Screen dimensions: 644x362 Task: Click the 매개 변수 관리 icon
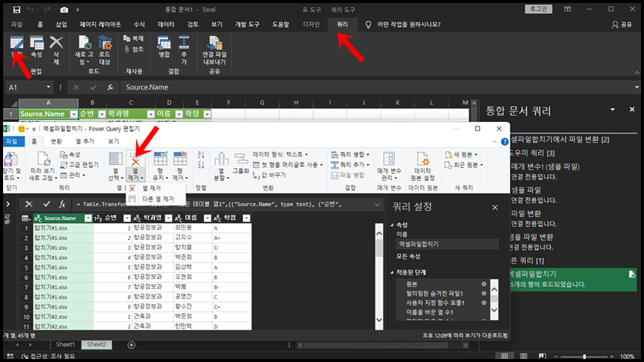(389, 166)
